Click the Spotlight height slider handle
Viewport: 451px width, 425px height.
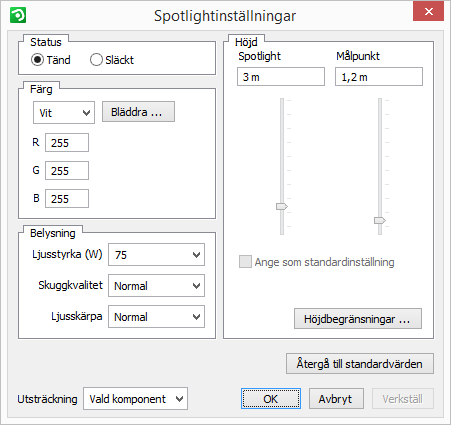(x=282, y=207)
